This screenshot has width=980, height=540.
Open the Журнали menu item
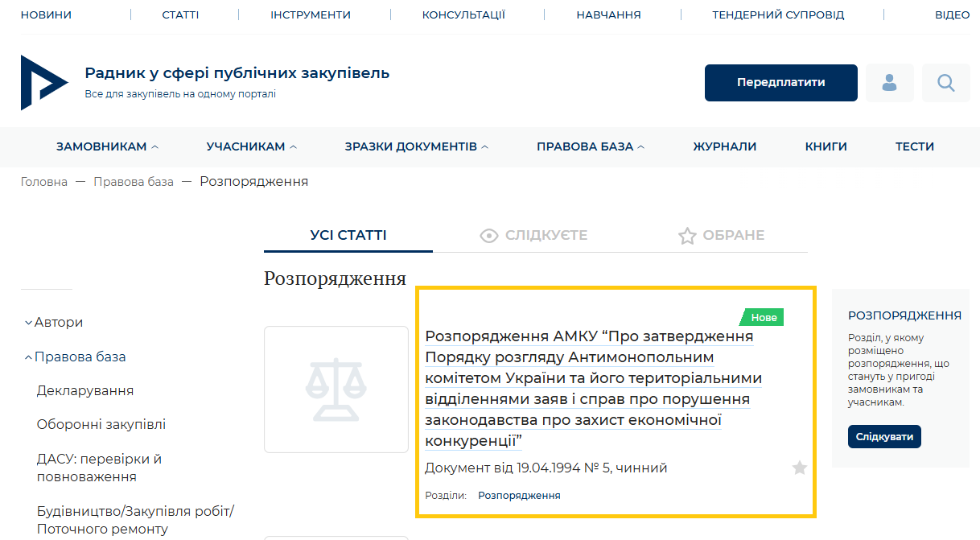tap(725, 146)
